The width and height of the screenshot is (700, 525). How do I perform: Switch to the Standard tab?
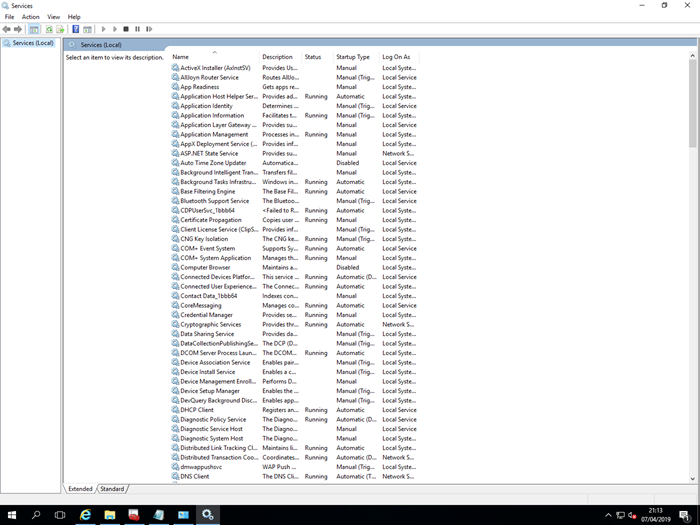(x=112, y=489)
